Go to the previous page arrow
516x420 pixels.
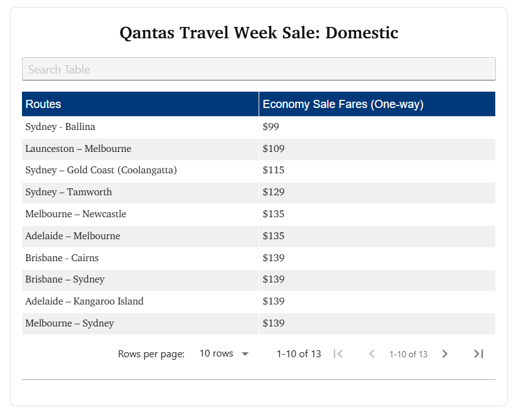(372, 354)
